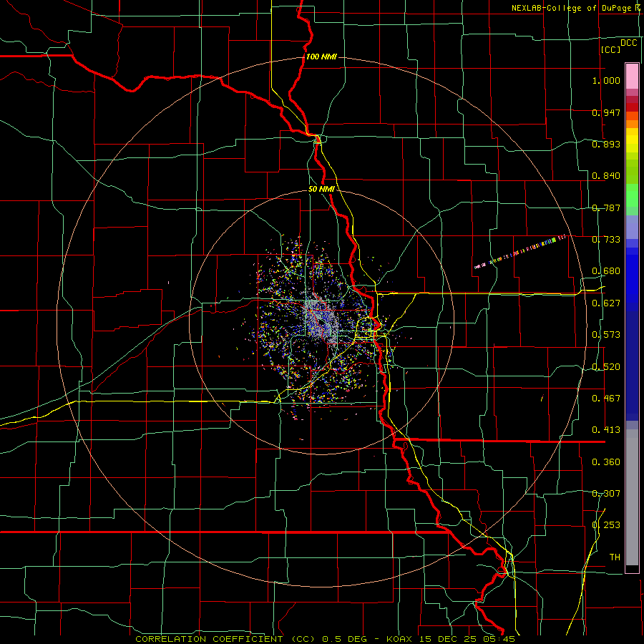
Task: Pick the bright green color bar segment
Action: [632, 195]
